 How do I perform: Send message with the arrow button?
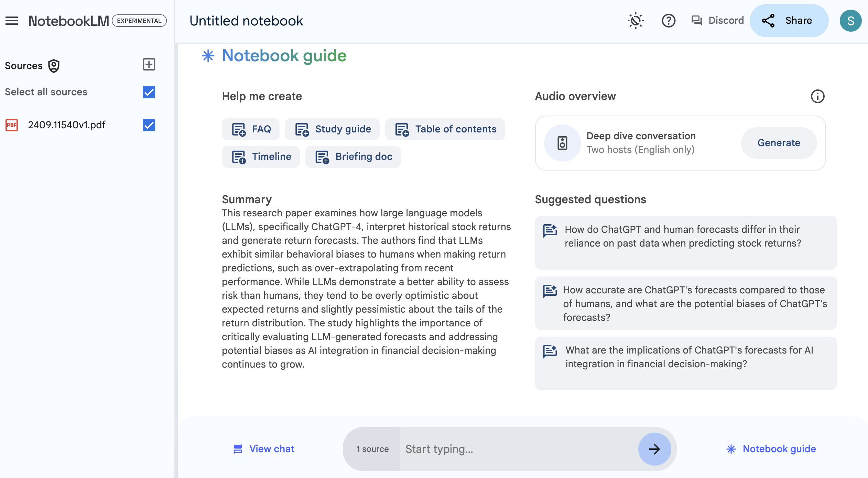click(x=654, y=449)
